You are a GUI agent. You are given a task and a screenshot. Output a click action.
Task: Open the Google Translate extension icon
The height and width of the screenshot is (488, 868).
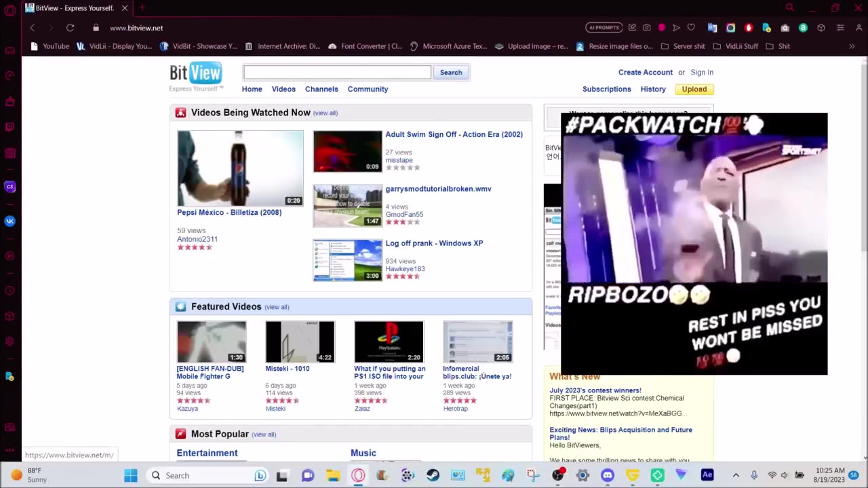[712, 28]
